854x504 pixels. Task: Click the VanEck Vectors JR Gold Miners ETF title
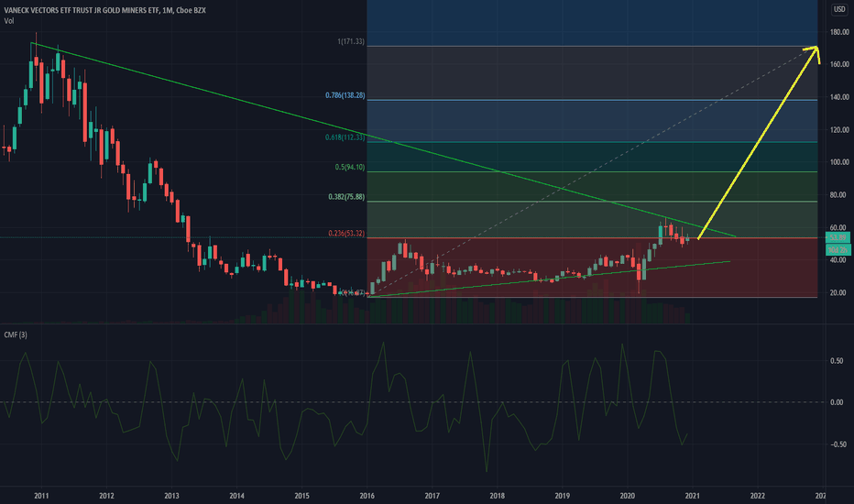(x=105, y=10)
